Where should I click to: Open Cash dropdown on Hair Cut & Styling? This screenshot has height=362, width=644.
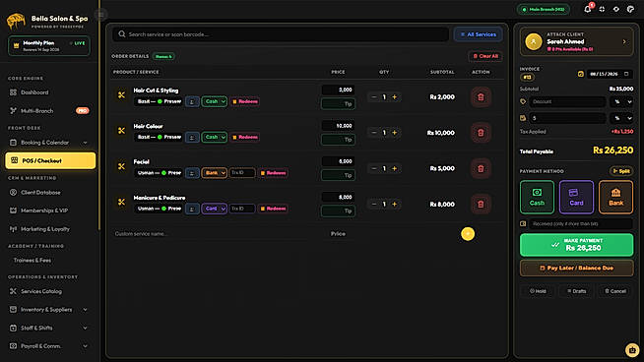tap(215, 101)
